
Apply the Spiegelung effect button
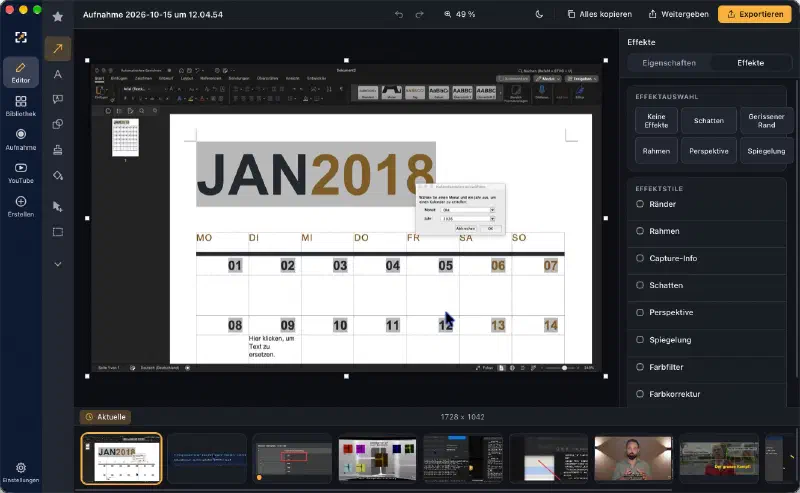pyautogui.click(x=766, y=151)
